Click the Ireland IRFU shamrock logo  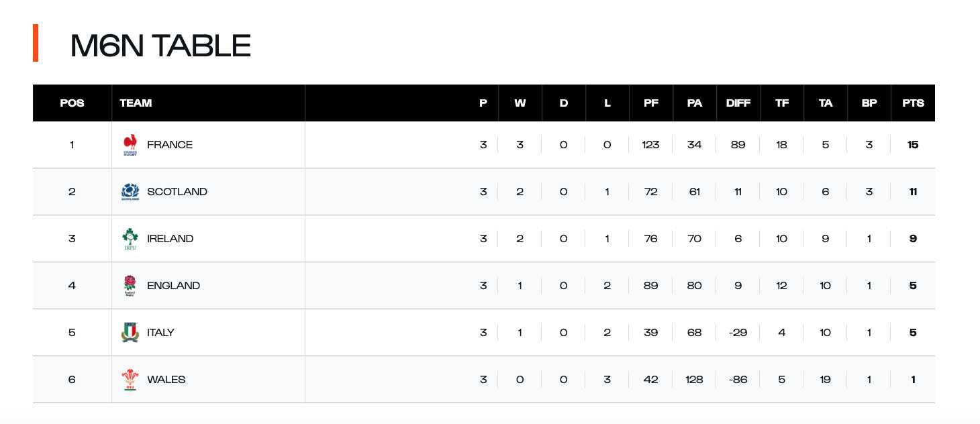[130, 239]
